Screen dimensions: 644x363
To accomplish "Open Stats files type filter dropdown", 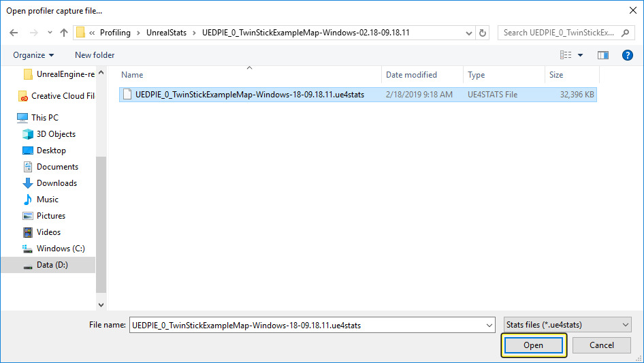I will click(567, 325).
